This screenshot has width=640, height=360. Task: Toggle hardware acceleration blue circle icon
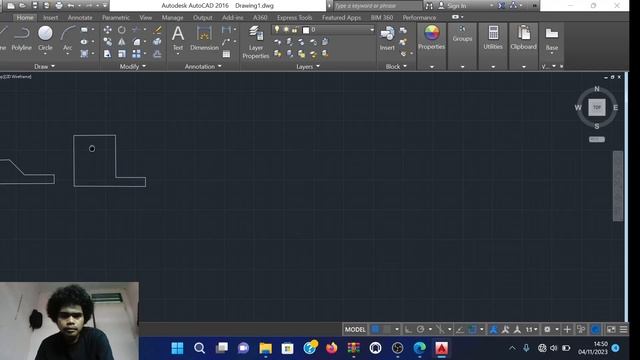[596, 329]
